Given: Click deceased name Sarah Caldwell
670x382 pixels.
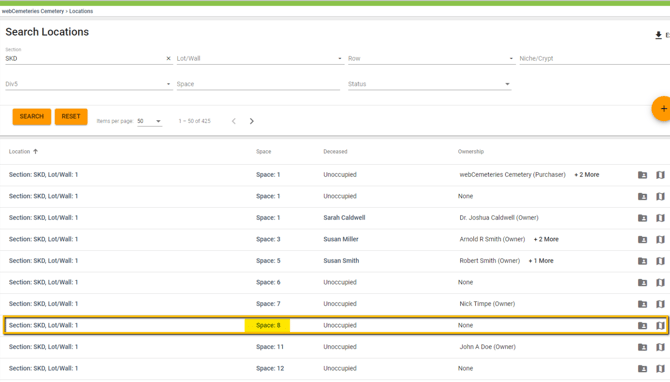Looking at the screenshot, I should click(x=344, y=218).
